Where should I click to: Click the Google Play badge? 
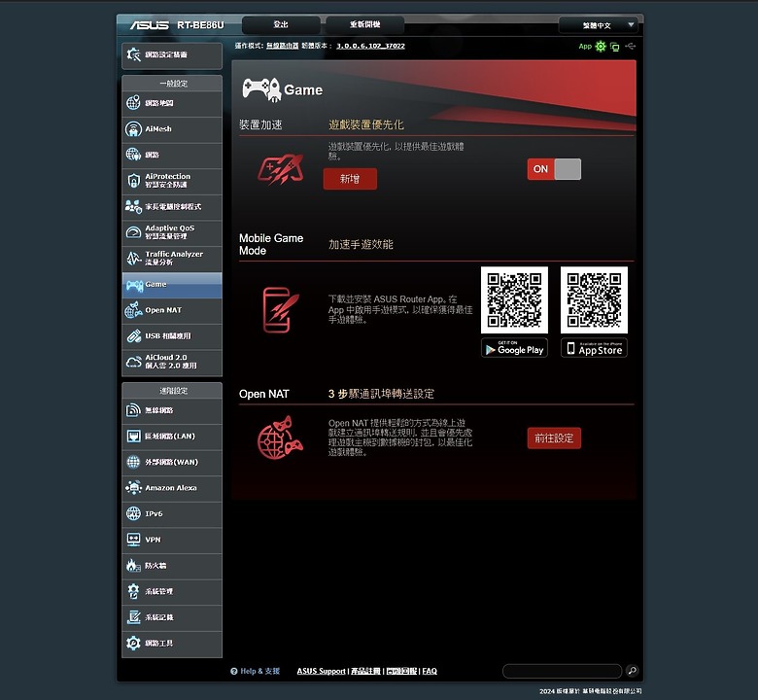(x=514, y=348)
